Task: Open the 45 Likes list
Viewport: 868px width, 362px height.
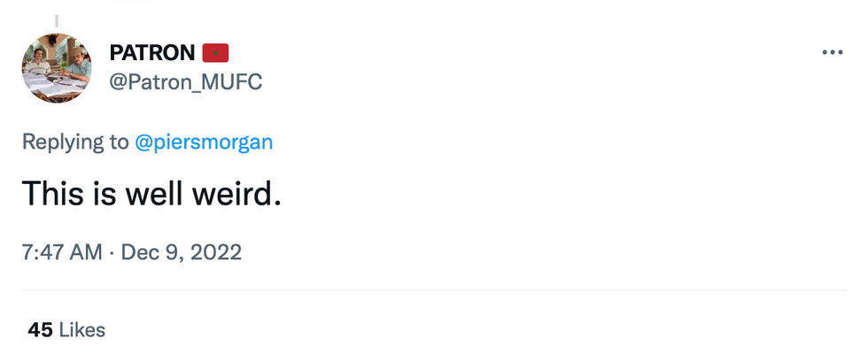Action: point(66,330)
